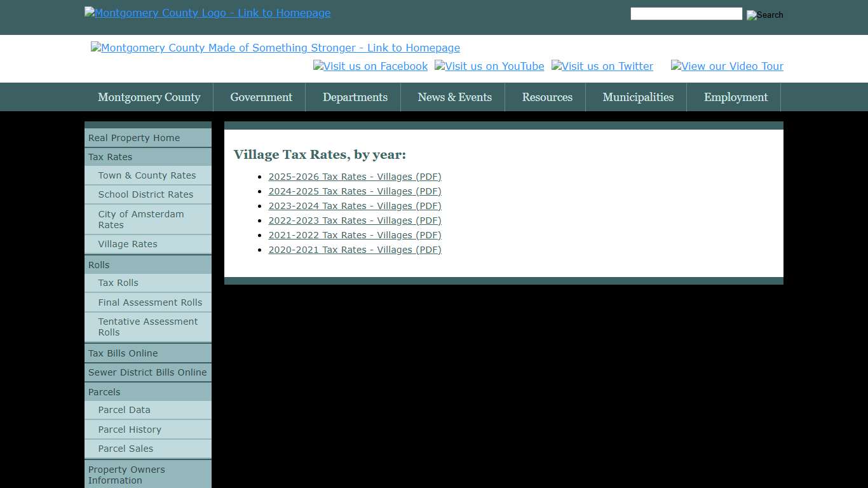The height and width of the screenshot is (488, 868).
Task: Click the Montgomery County Logo homepage link
Action: [x=207, y=13]
